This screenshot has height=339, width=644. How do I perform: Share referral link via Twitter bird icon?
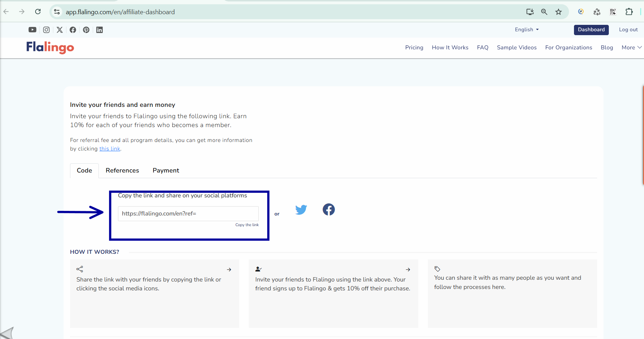click(x=301, y=209)
